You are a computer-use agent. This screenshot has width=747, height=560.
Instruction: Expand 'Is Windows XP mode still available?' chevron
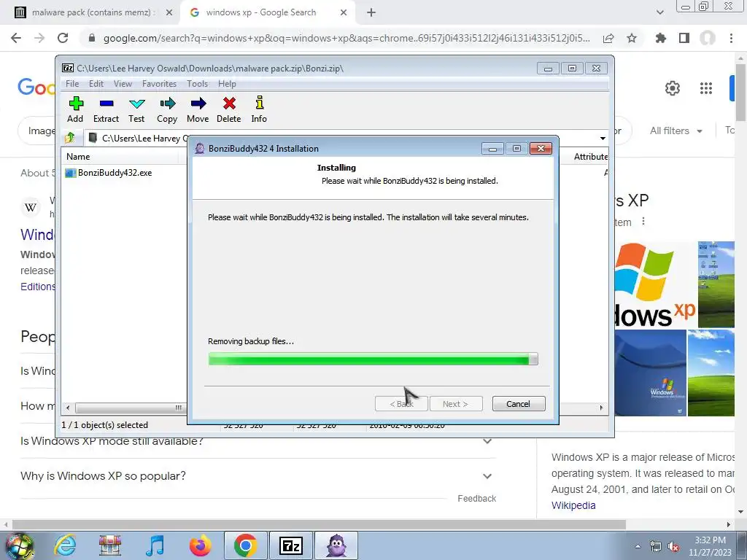[x=487, y=441]
